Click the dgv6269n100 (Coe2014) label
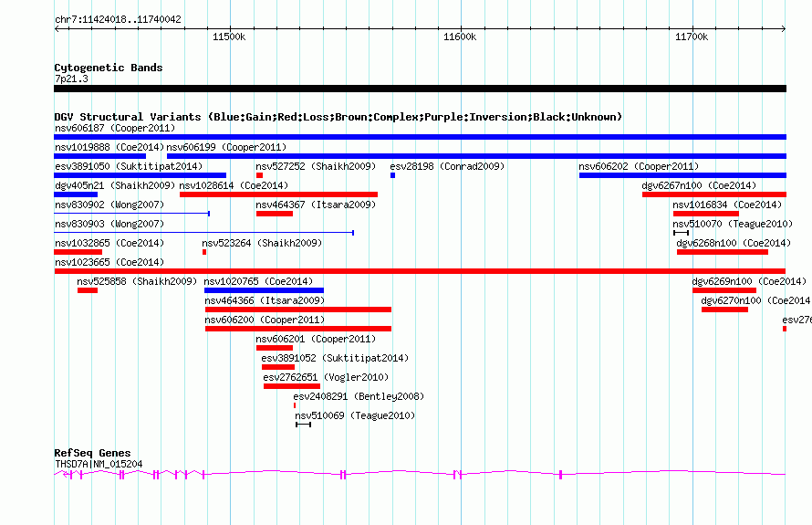Screen dimensions: 812x525 749,281
